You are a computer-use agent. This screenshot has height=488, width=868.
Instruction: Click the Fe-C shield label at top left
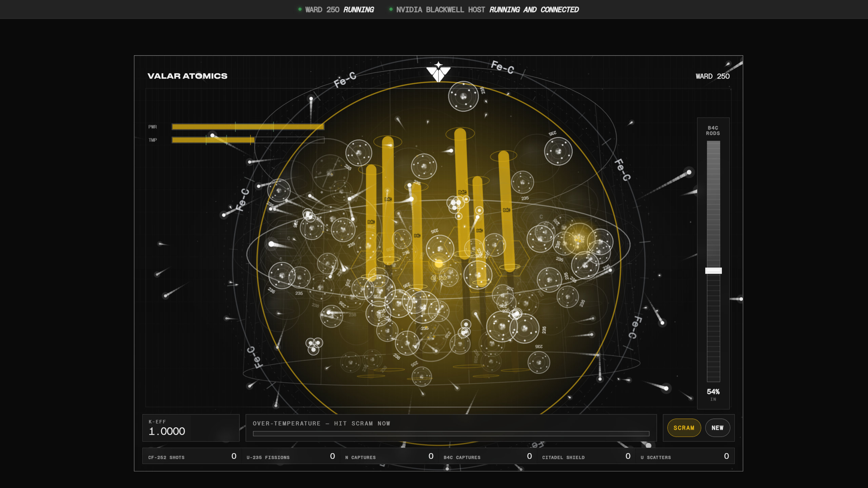pos(345,79)
